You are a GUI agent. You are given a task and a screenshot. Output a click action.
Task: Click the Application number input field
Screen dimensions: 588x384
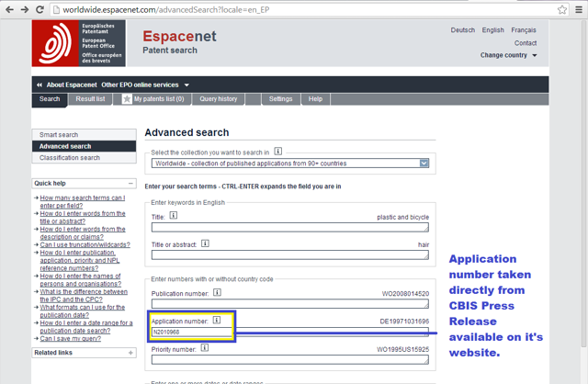pos(290,332)
